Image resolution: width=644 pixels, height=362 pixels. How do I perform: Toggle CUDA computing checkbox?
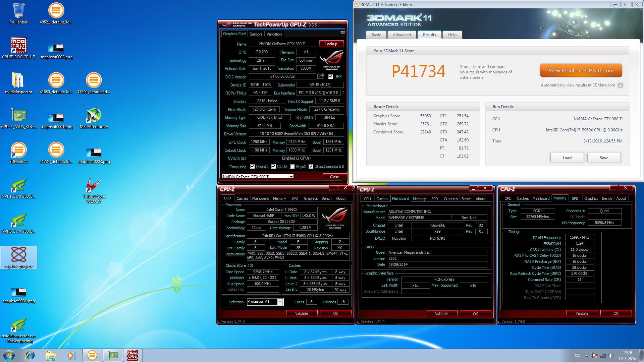coord(273,167)
